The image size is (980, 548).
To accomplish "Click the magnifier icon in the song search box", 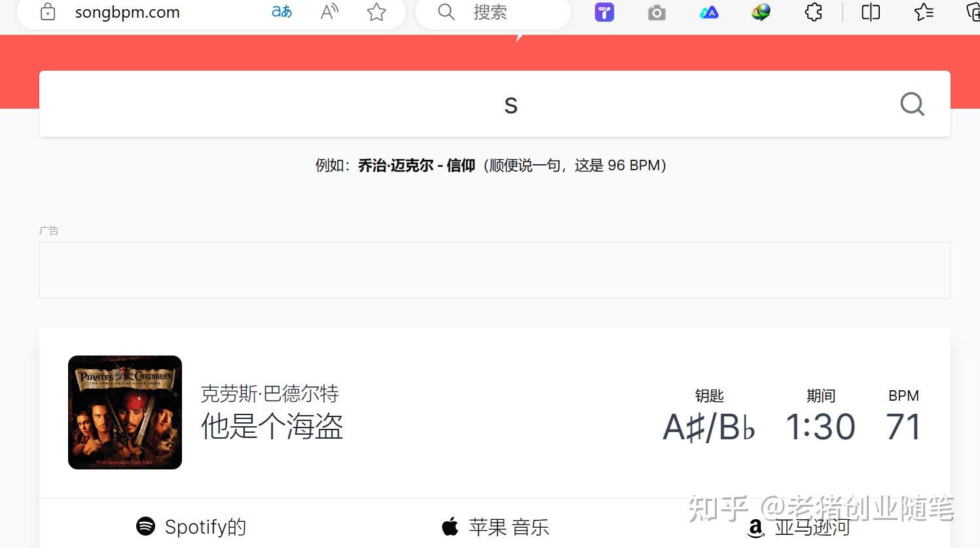I will click(x=912, y=104).
